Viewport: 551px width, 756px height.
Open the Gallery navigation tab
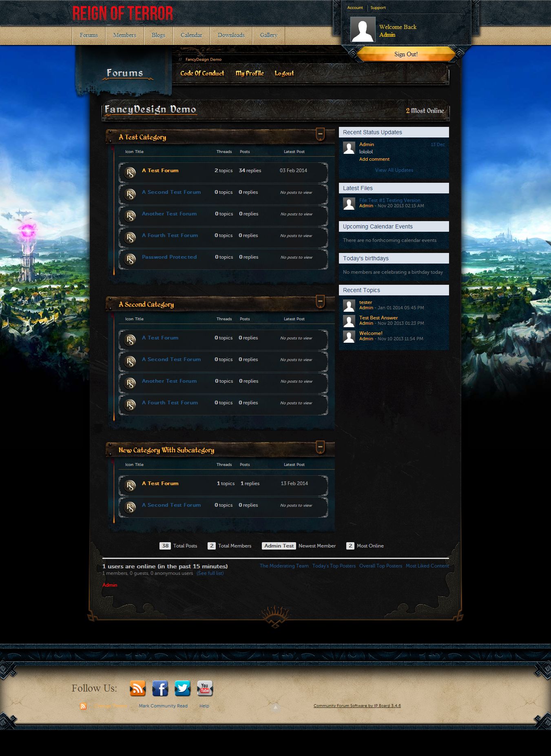click(268, 35)
